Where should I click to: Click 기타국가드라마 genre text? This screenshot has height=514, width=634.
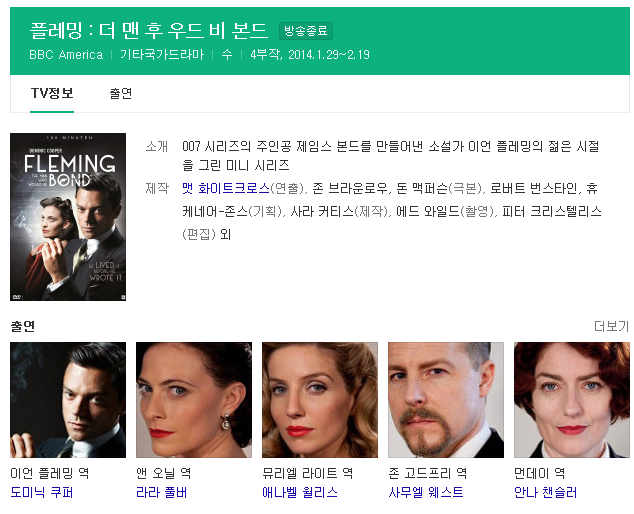coord(162,55)
